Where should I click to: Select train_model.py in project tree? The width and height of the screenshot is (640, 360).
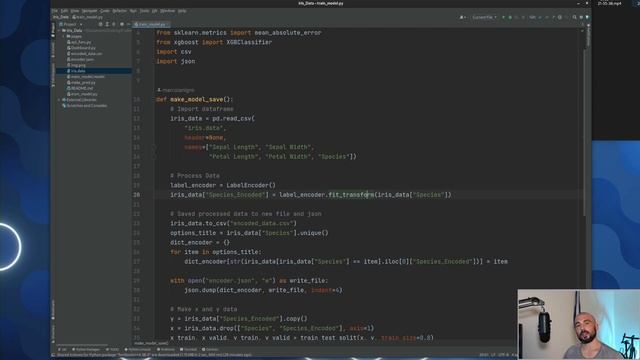82,94
